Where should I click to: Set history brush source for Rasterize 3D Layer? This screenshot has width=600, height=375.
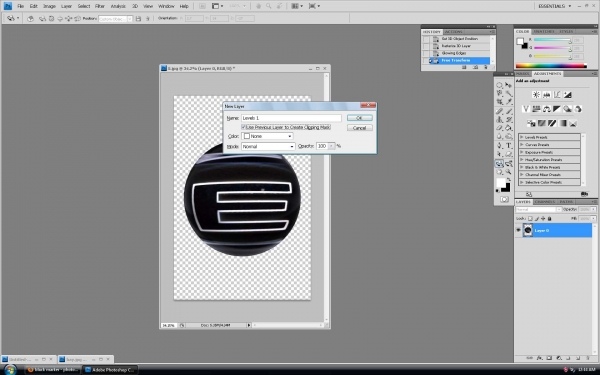point(426,46)
